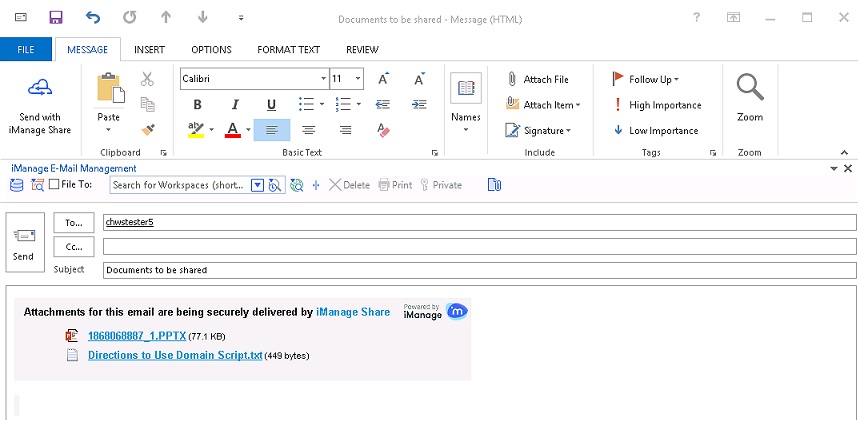858x423 pixels.
Task: Apply yellow text highlight color
Action: (195, 130)
